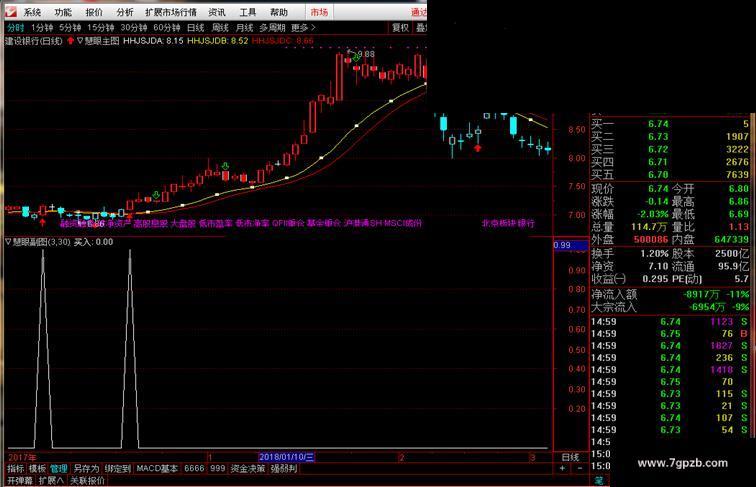Select the 月线 period tab
Viewport: 756px width, 487px height.
[x=244, y=28]
